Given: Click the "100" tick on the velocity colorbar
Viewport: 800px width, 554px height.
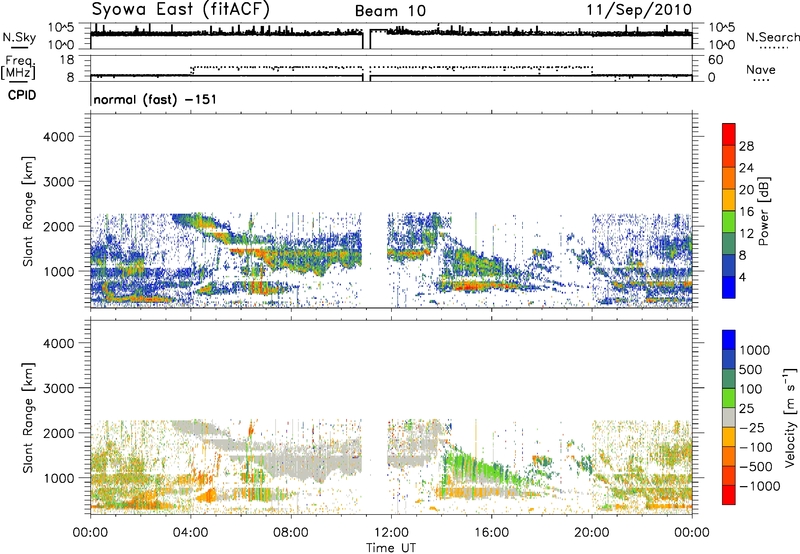Looking at the screenshot, I should (x=751, y=389).
